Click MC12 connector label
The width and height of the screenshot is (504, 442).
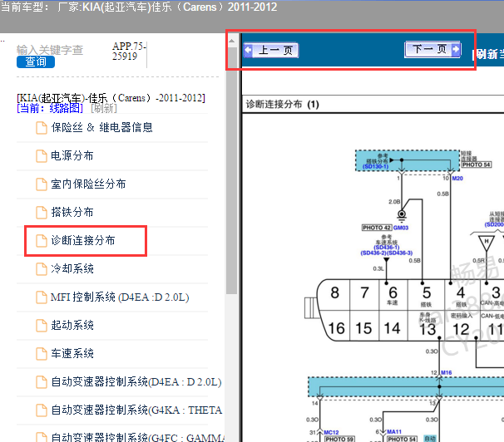click(x=331, y=432)
